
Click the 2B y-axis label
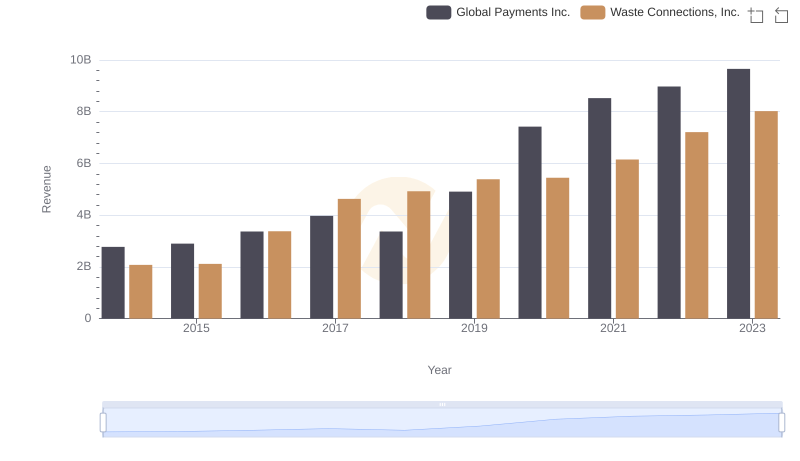tap(84, 266)
